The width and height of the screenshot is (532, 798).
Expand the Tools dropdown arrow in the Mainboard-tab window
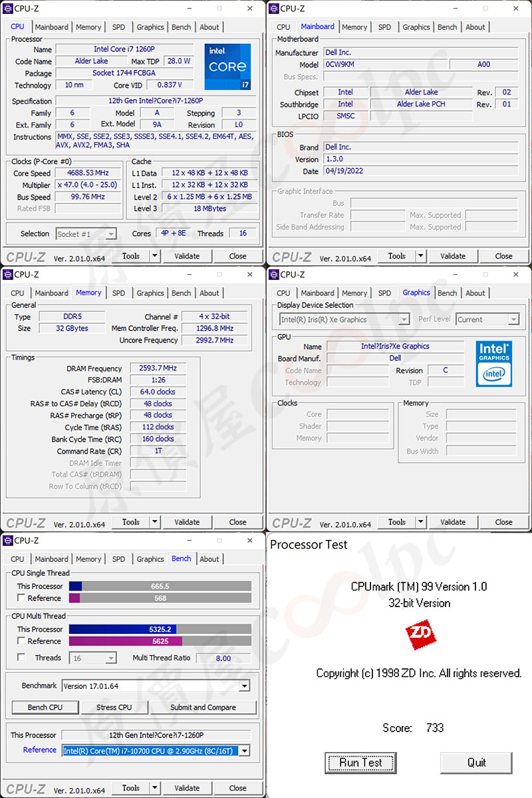[x=421, y=256]
